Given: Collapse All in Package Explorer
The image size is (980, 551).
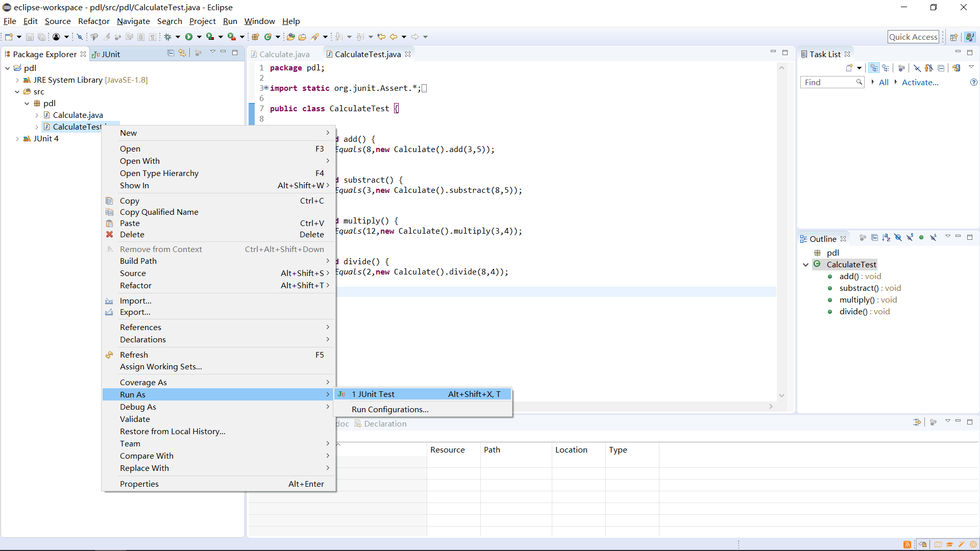Looking at the screenshot, I should pos(170,53).
